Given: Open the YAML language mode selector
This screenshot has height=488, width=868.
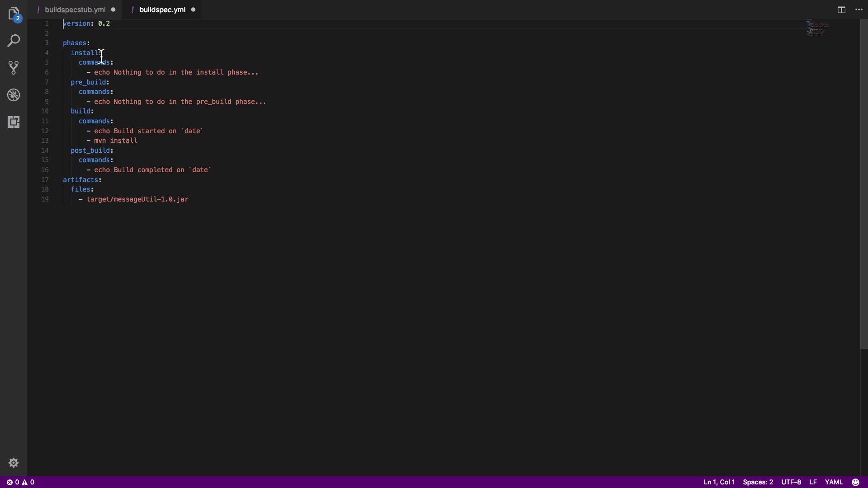Looking at the screenshot, I should [x=834, y=482].
